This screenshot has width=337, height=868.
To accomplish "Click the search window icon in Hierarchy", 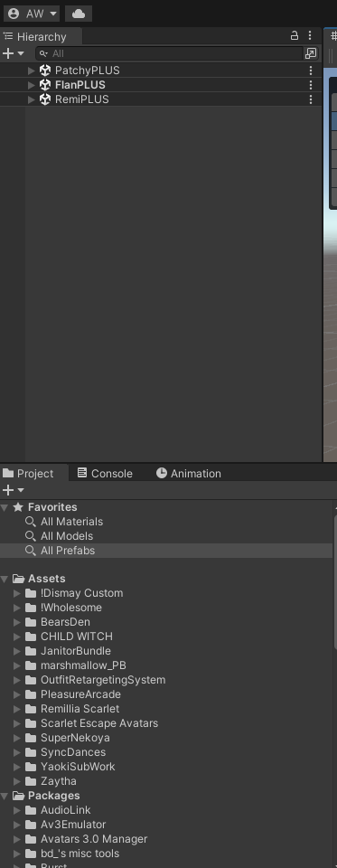I will click(x=311, y=53).
